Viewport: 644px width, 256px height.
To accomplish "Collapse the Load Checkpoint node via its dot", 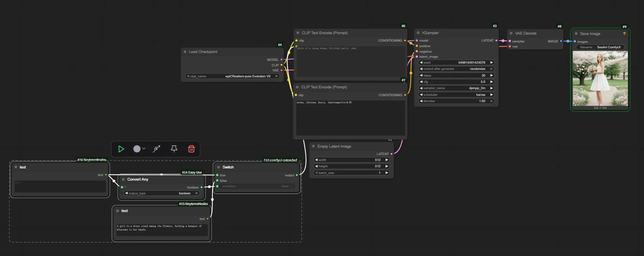I will (x=185, y=52).
